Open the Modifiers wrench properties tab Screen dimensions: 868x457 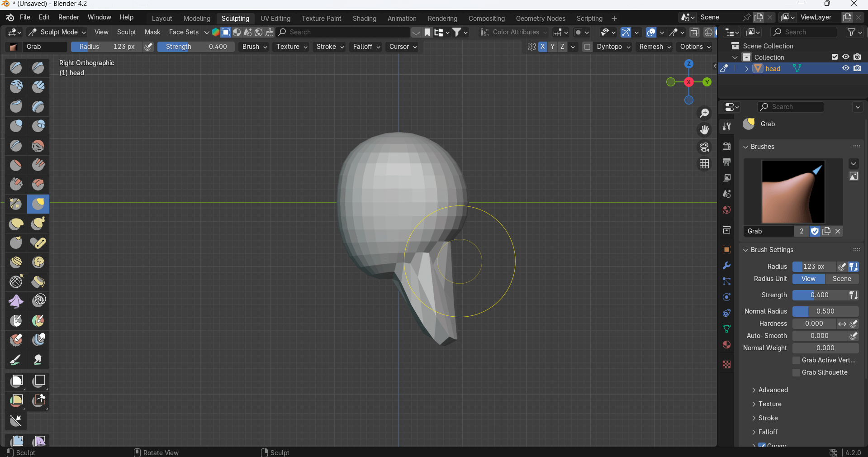click(x=726, y=266)
